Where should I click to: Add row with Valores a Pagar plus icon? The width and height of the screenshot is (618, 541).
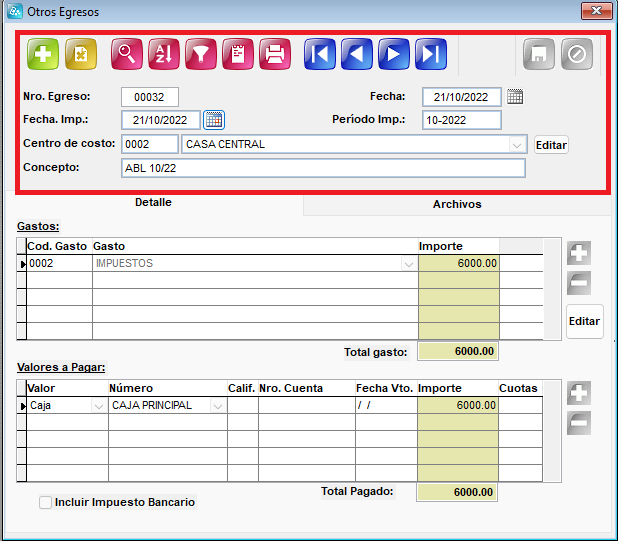(x=579, y=393)
